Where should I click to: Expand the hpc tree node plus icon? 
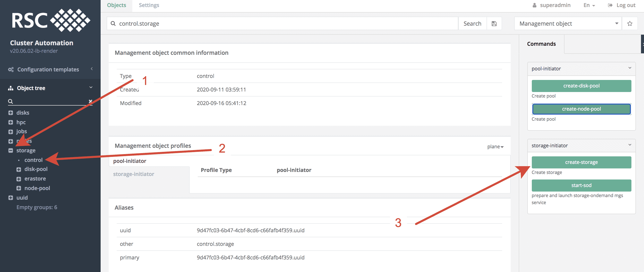(11, 122)
